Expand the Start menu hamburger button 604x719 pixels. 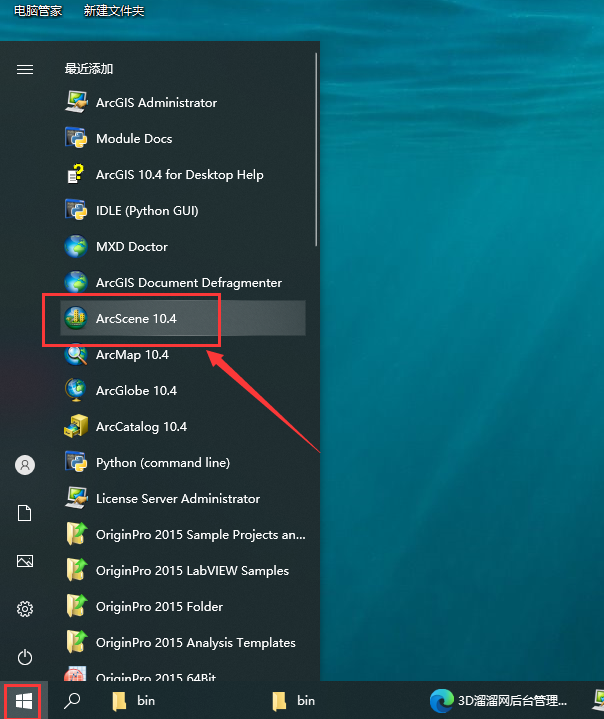[x=25, y=69]
